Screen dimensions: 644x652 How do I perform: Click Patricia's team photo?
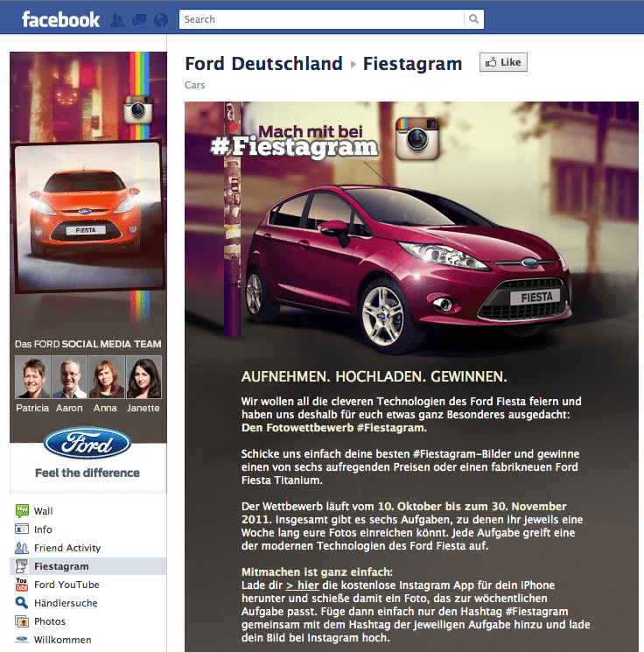click(32, 376)
